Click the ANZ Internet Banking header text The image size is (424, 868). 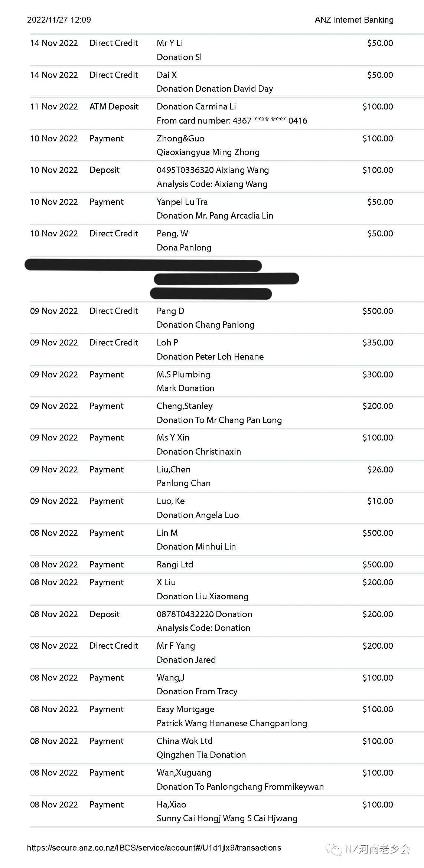pyautogui.click(x=354, y=20)
